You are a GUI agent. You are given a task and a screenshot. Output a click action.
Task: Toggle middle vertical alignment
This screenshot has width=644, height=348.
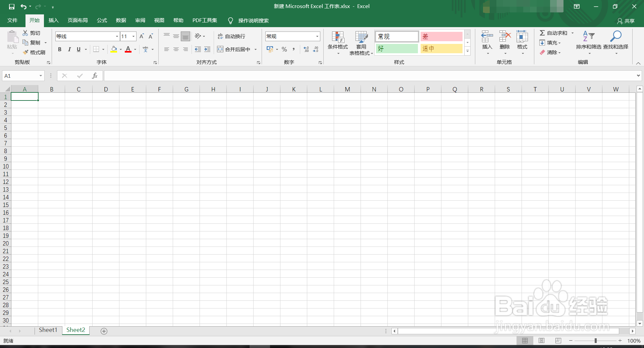point(176,36)
